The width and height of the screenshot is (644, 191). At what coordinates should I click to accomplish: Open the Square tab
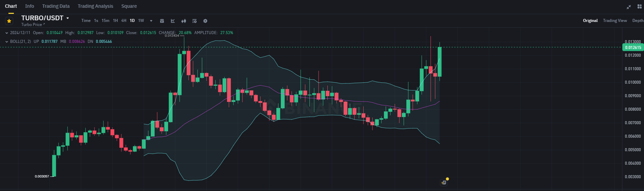(129, 6)
